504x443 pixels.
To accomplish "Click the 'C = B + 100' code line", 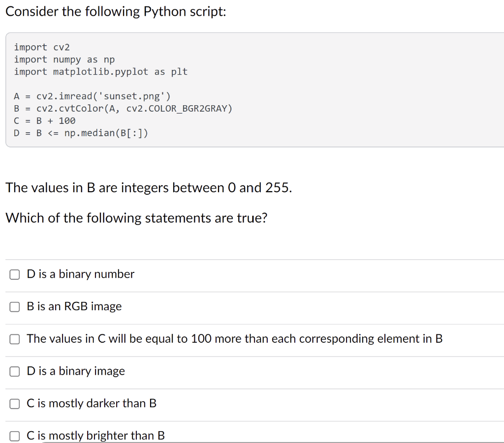I will tap(45, 120).
